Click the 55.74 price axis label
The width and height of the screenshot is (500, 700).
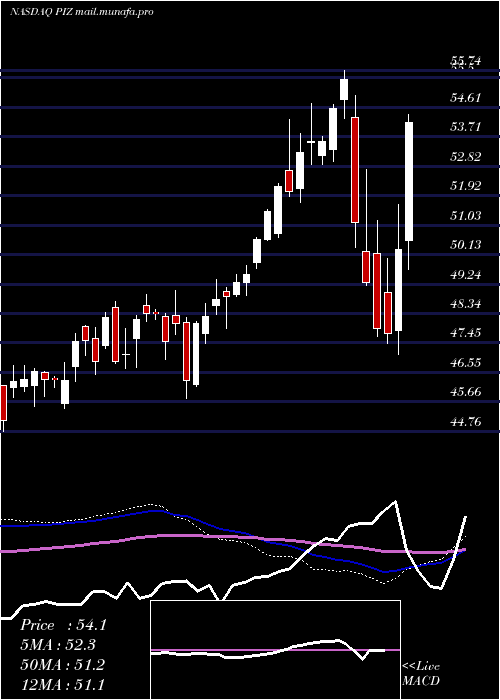point(466,62)
